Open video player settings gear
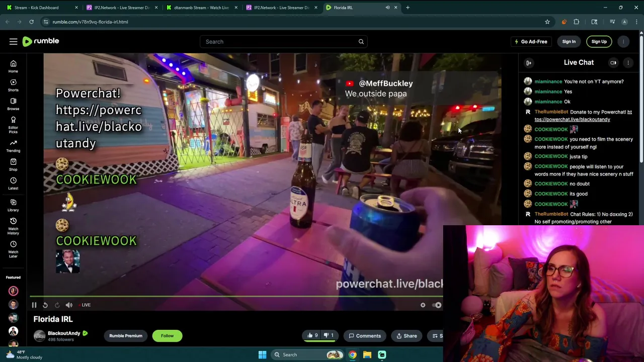 [x=423, y=305]
